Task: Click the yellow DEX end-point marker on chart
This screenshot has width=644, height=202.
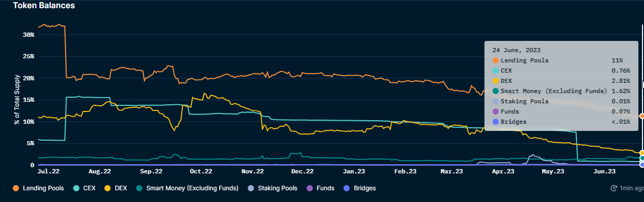Action: pos(642,153)
